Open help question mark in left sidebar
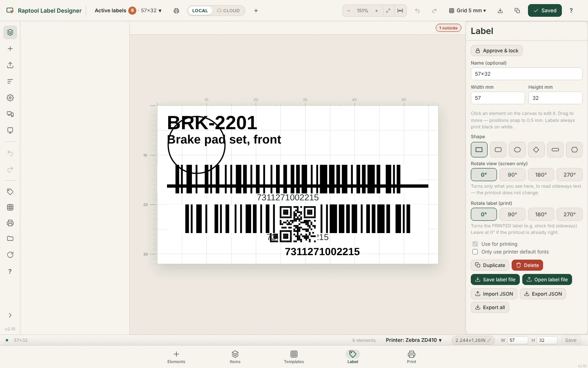 [10, 271]
